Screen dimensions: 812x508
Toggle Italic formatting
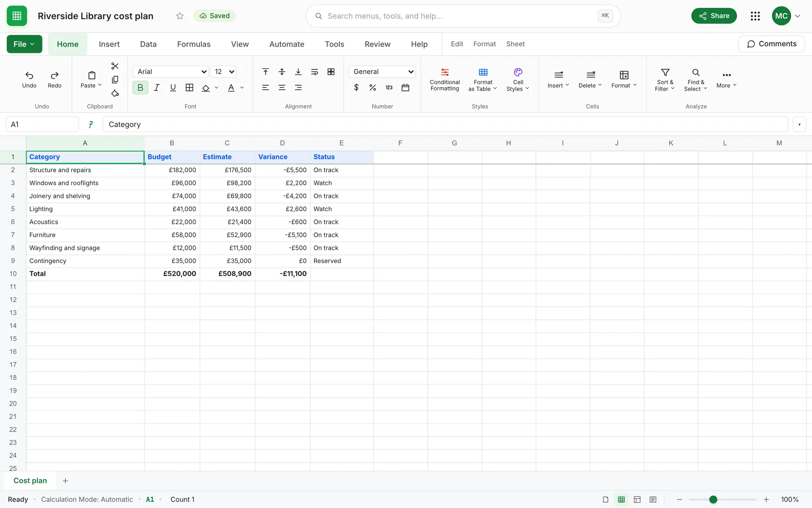156,88
